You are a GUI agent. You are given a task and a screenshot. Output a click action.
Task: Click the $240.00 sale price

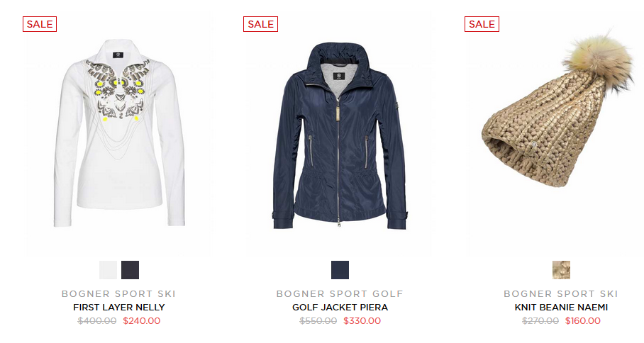(x=142, y=321)
